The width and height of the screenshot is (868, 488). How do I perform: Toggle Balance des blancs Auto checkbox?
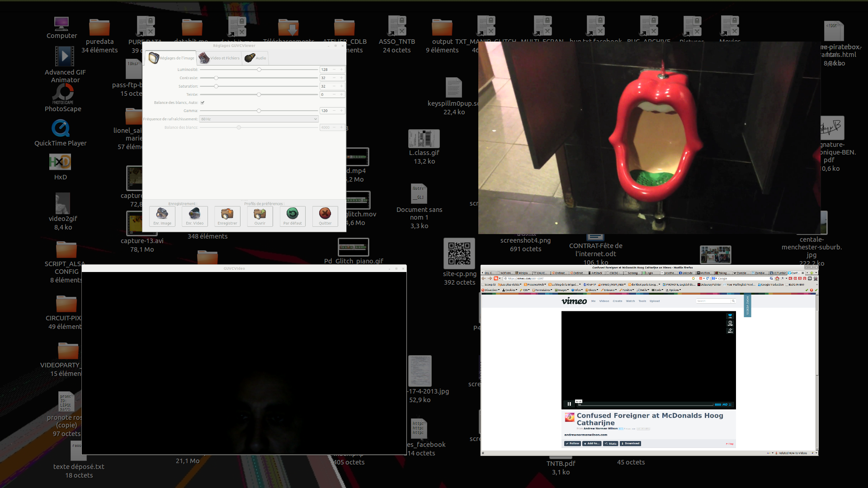tap(203, 103)
